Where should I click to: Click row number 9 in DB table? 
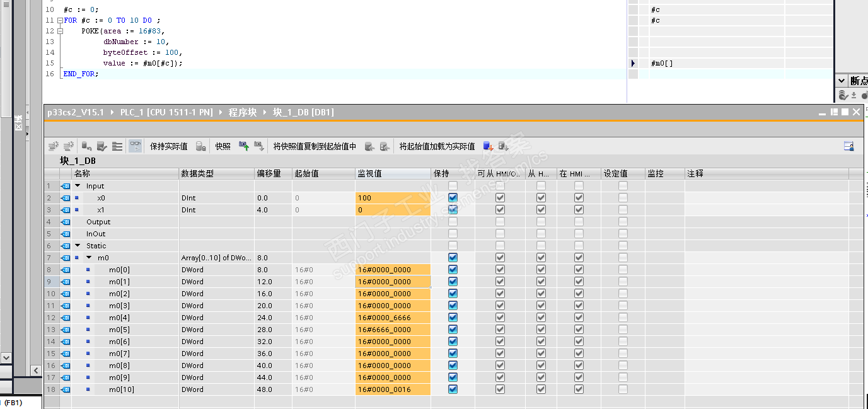click(50, 282)
